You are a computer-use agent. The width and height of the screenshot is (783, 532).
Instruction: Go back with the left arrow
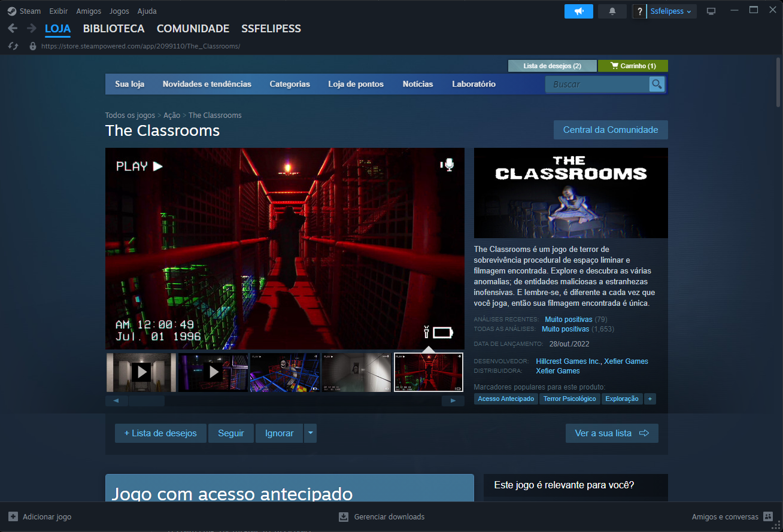tap(13, 28)
